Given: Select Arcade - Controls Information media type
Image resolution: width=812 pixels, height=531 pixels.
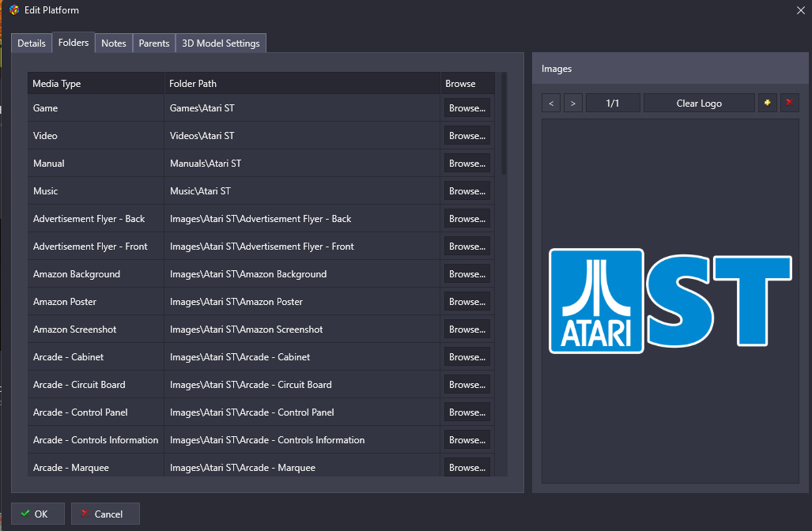Looking at the screenshot, I should (x=96, y=440).
